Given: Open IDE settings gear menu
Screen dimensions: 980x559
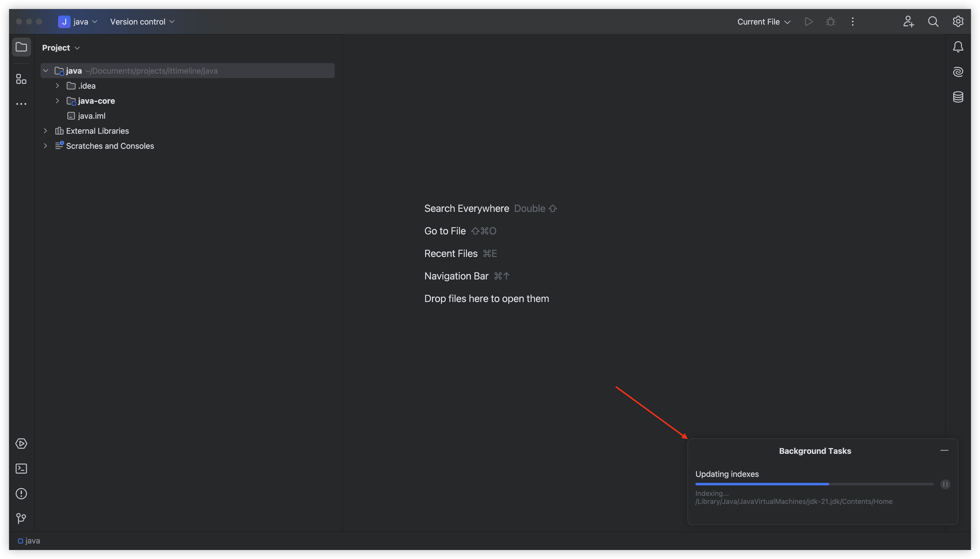Looking at the screenshot, I should tap(958, 22).
